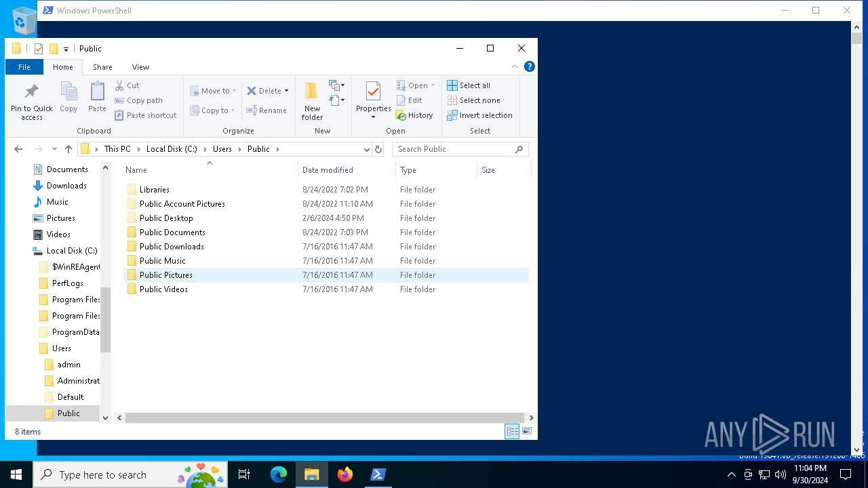Click the PowerShell taskbar icon

(x=378, y=474)
